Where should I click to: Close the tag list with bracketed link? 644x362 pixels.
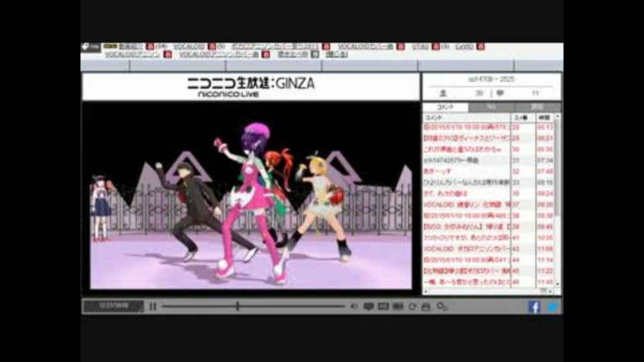(337, 54)
